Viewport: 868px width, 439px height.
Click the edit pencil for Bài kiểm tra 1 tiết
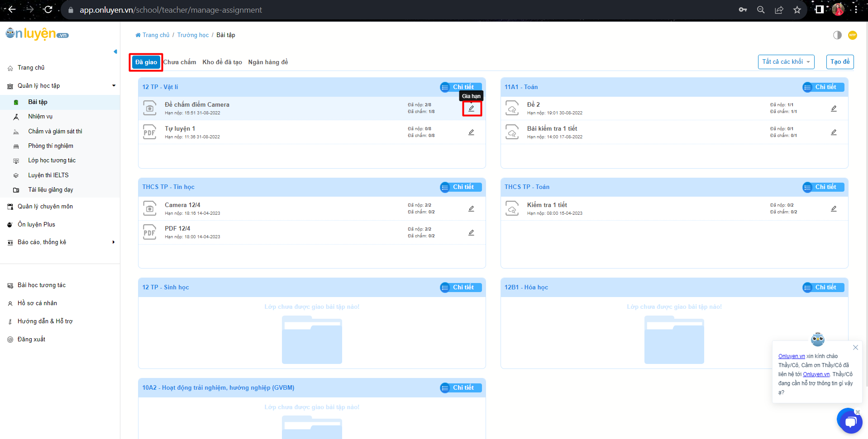(x=834, y=132)
